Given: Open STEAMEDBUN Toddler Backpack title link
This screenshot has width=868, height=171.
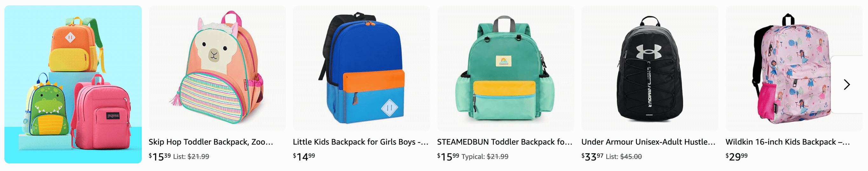Looking at the screenshot, I should pyautogui.click(x=505, y=142).
